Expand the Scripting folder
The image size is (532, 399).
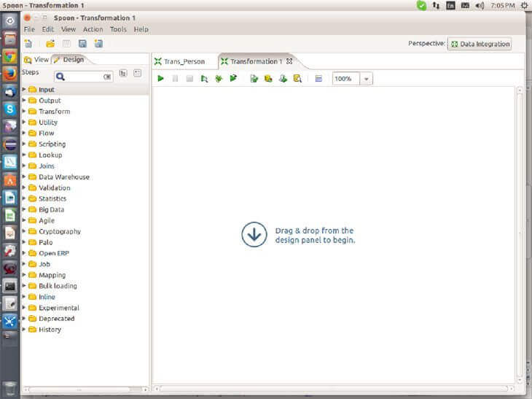tap(24, 144)
